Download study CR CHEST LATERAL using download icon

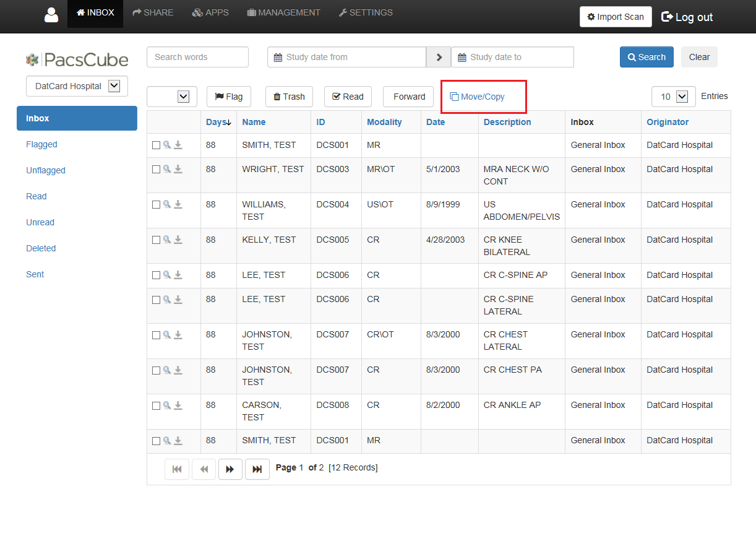click(x=178, y=334)
